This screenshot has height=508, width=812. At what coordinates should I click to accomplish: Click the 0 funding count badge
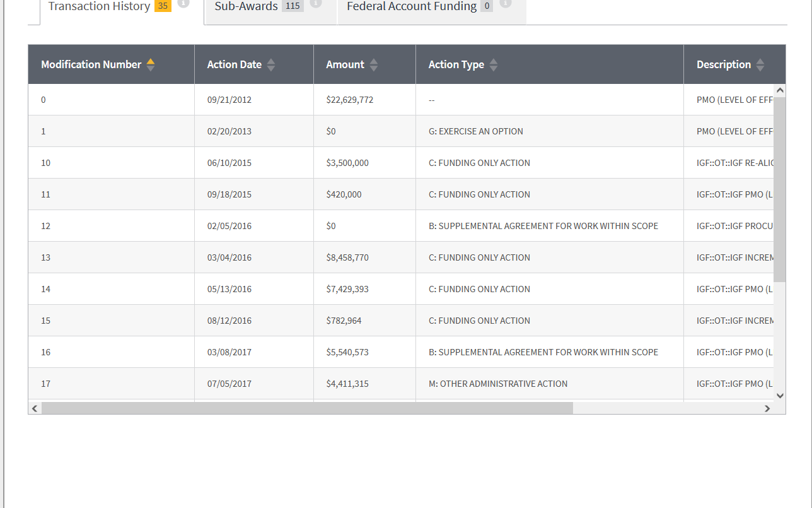tap(486, 6)
